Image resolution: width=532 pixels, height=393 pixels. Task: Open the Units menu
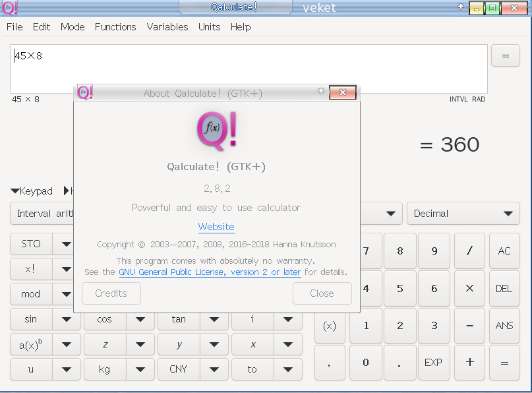[210, 27]
